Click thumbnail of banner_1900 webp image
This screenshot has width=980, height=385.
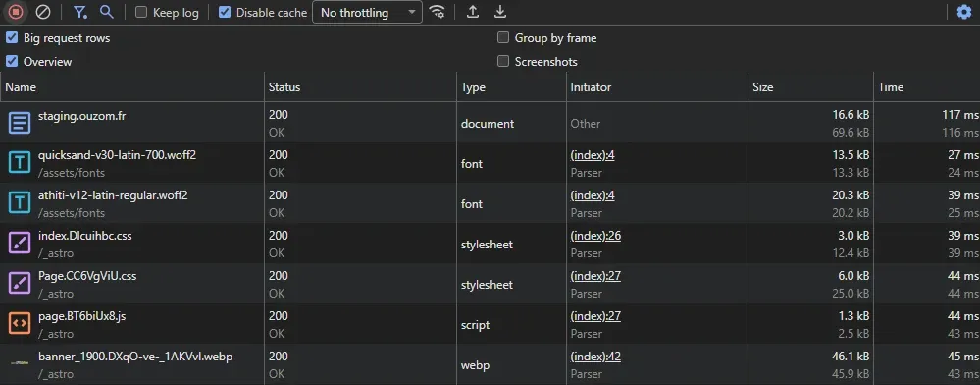(20, 363)
